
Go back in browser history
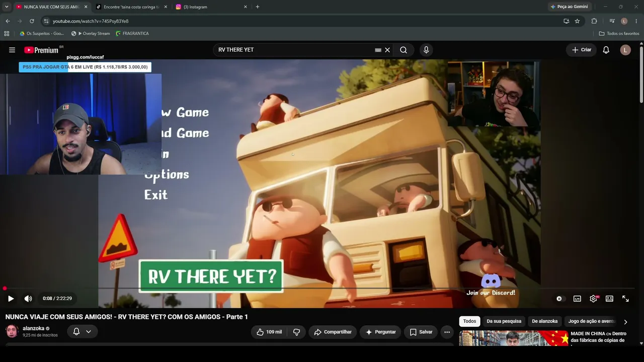(x=8, y=21)
